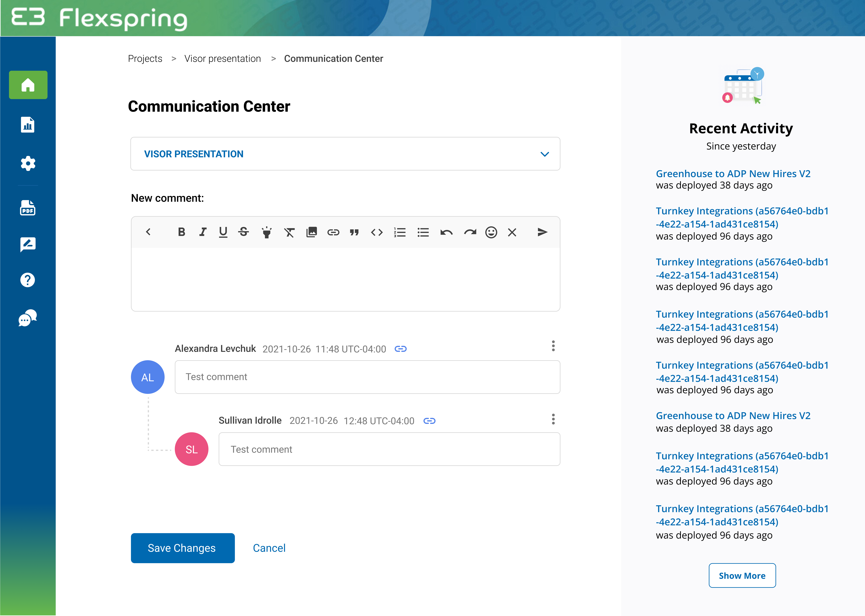This screenshot has height=616, width=865.
Task: Open the emoji picker
Action: point(491,232)
